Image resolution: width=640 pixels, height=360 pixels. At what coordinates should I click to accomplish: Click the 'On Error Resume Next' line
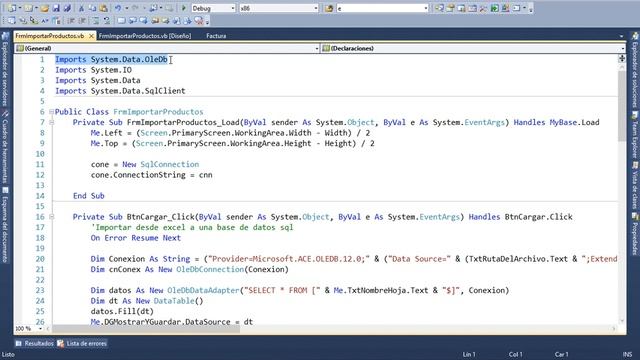point(136,238)
